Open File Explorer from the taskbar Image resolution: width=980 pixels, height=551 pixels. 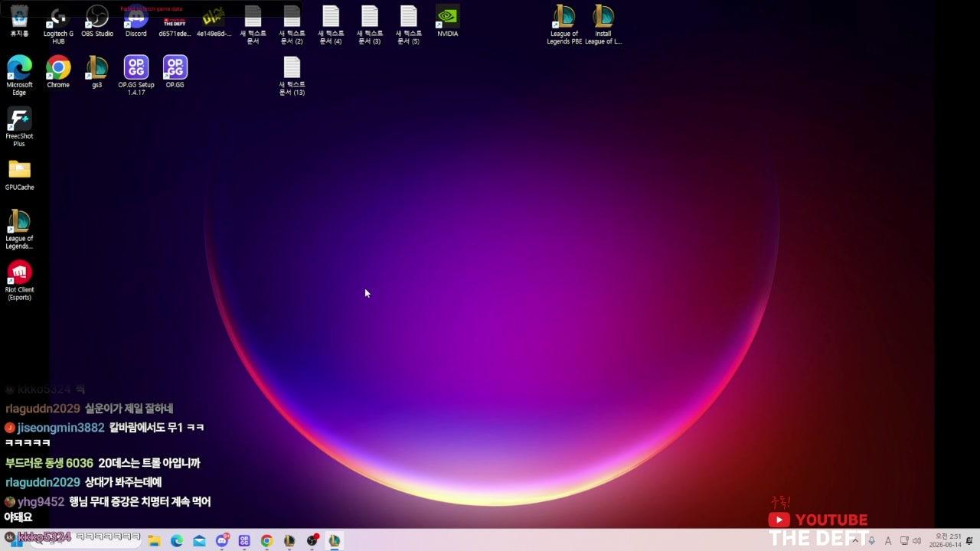pos(154,540)
